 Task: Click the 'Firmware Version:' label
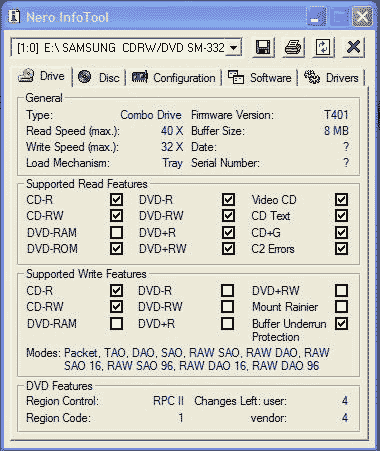232,115
